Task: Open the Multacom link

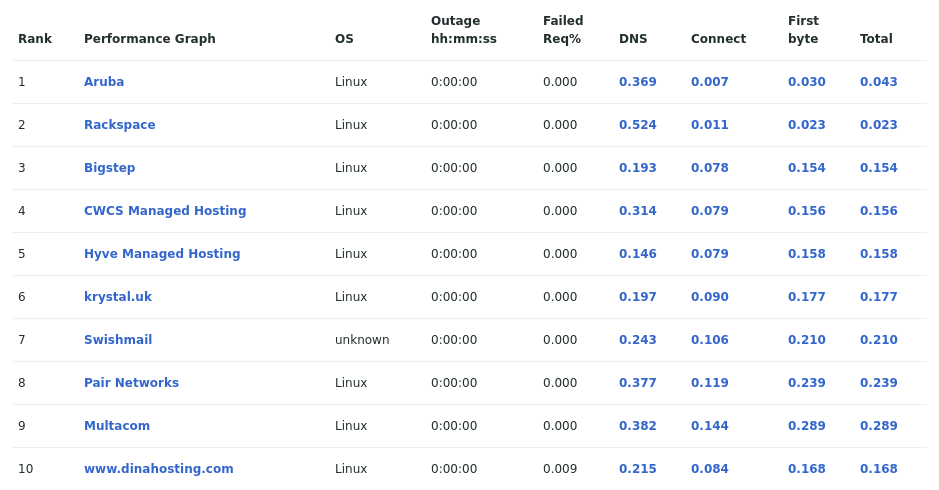Action: pos(117,426)
